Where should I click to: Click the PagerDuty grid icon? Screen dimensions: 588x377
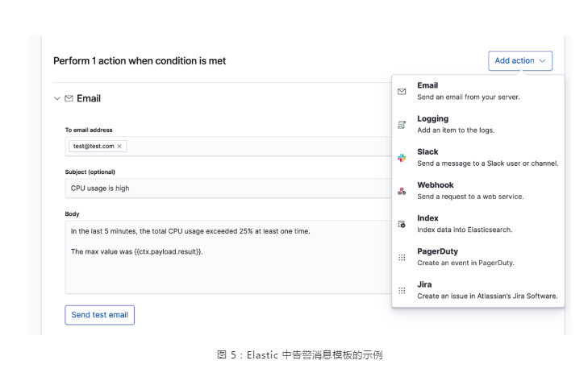pyautogui.click(x=402, y=257)
